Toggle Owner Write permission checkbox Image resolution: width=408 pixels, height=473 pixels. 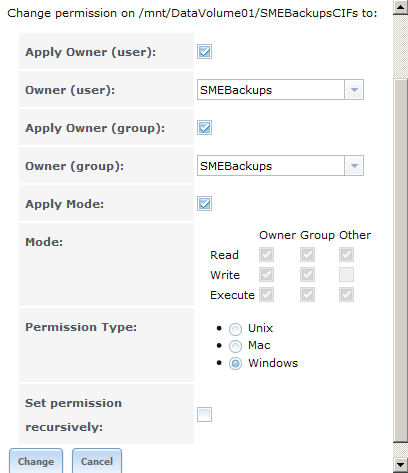266,275
